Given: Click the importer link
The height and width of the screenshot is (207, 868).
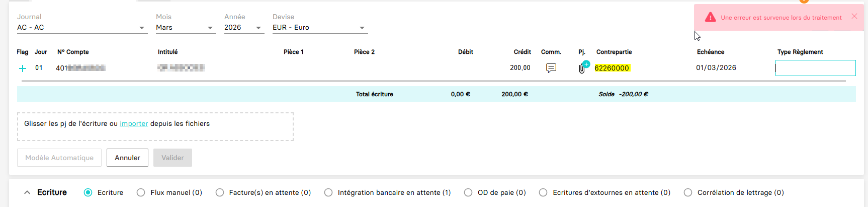Looking at the screenshot, I should pos(134,124).
